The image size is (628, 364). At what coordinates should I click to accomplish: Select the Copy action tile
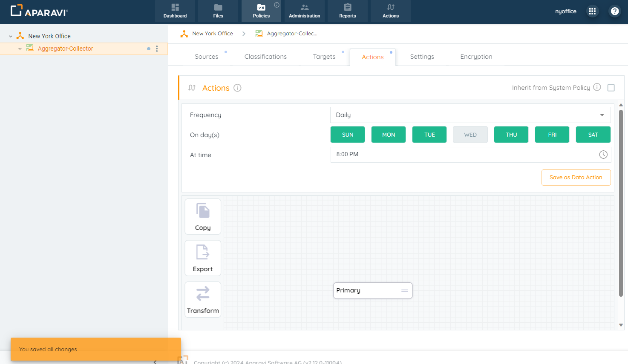[203, 217]
